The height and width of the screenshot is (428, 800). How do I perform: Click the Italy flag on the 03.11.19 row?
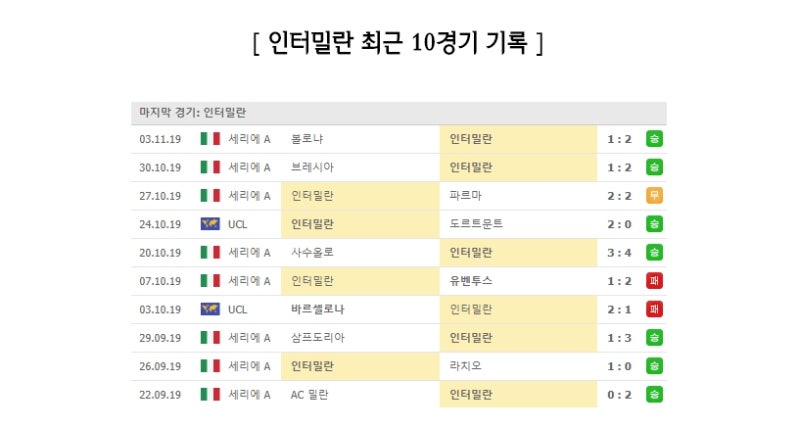pyautogui.click(x=210, y=138)
